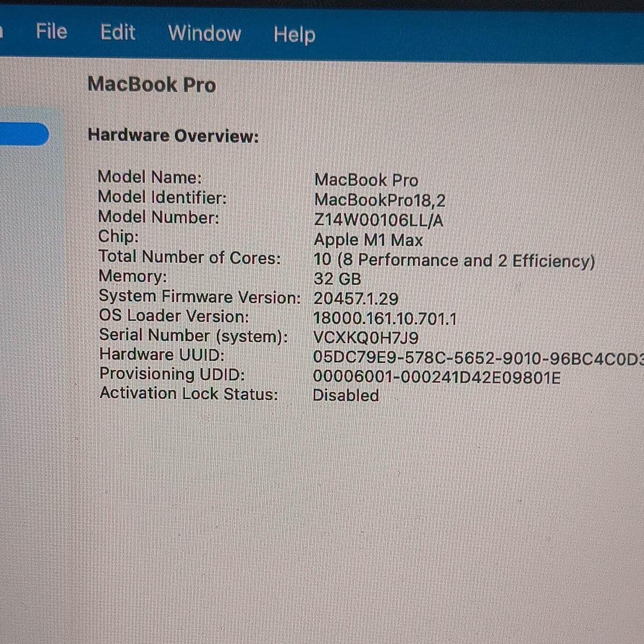Select the value MacBookPro18,2
The image size is (644, 644).
coord(380,200)
